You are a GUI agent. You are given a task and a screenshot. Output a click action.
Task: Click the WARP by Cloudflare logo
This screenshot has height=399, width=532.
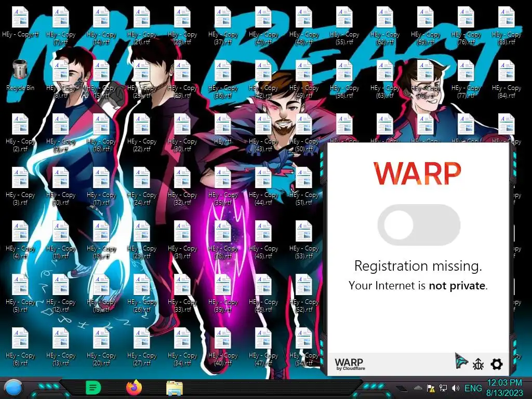[x=350, y=364]
